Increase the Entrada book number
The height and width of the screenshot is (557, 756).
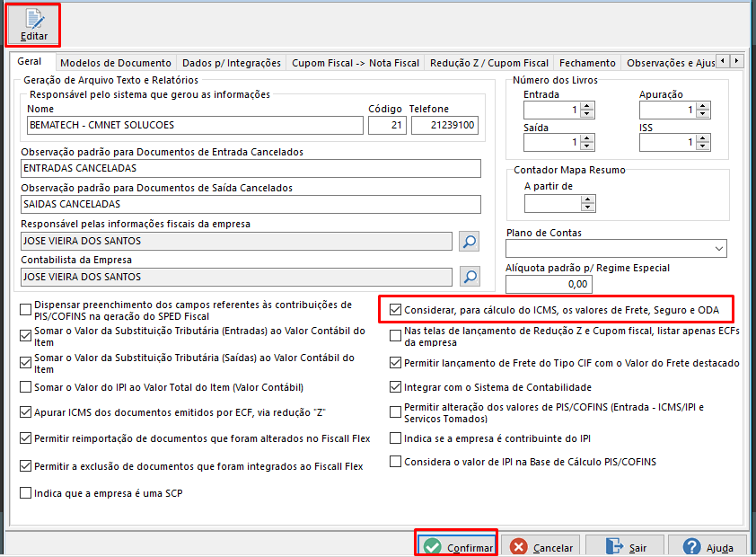pyautogui.click(x=587, y=106)
